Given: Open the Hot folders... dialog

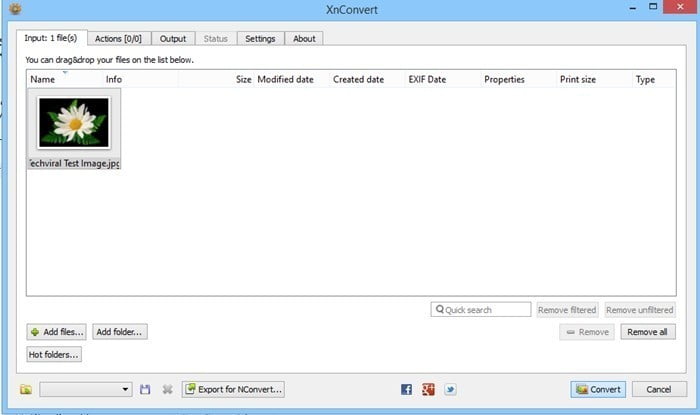Looking at the screenshot, I should (x=55, y=354).
